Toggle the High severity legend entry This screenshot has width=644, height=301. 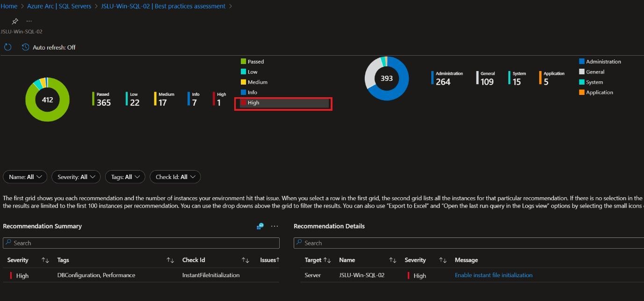click(x=253, y=103)
